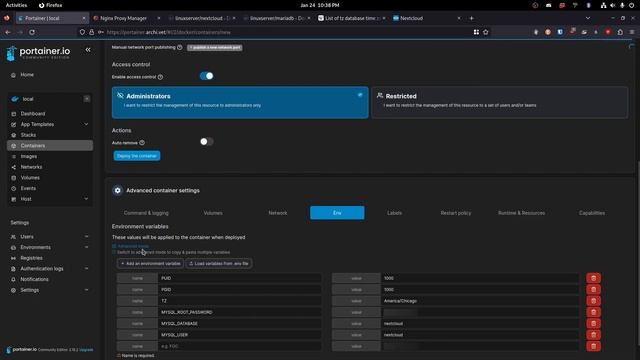Collapse the Portainer sidebar
Viewport: 640px width, 360px height.
pyautogui.click(x=88, y=50)
